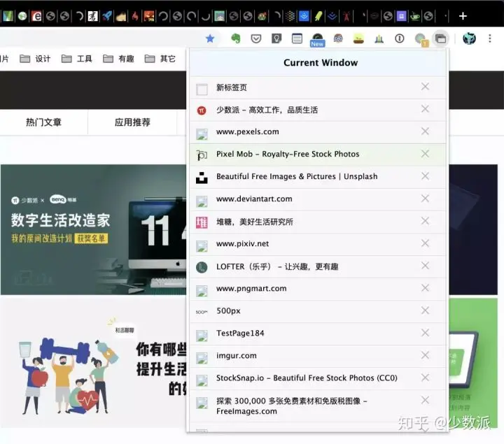Select StockSnap.io tab entry
Screen dimensions: 504x444
[318, 378]
